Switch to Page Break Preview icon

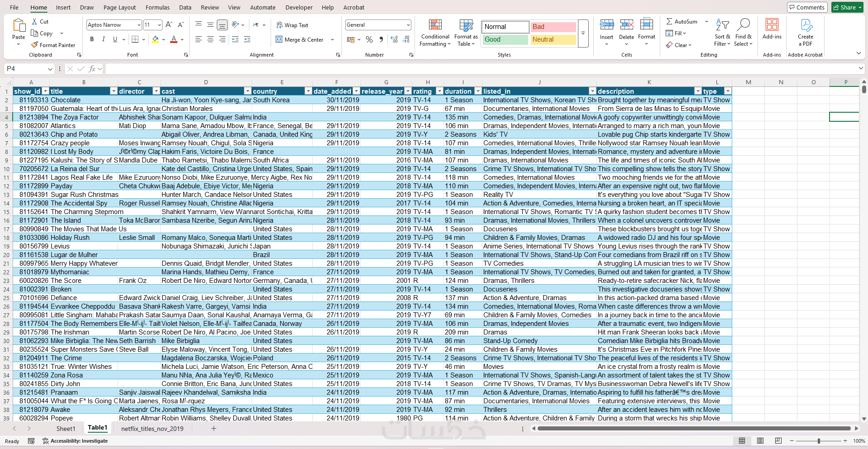pyautogui.click(x=778, y=441)
